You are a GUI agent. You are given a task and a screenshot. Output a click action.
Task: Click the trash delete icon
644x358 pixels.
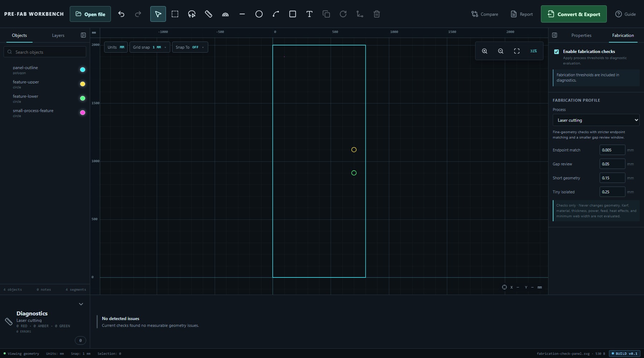tap(377, 14)
